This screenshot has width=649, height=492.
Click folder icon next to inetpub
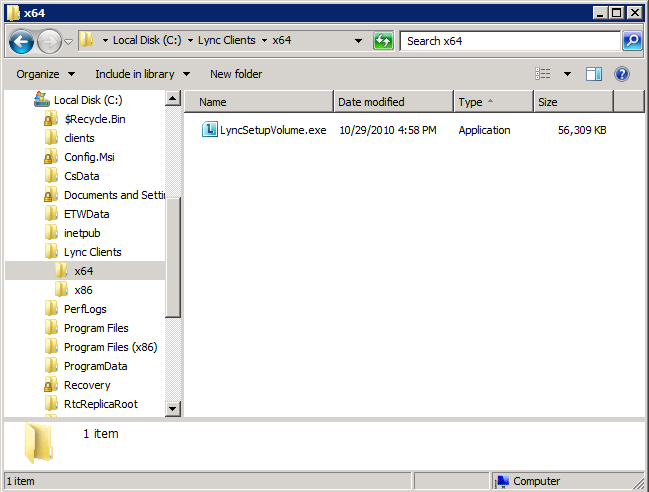click(51, 233)
